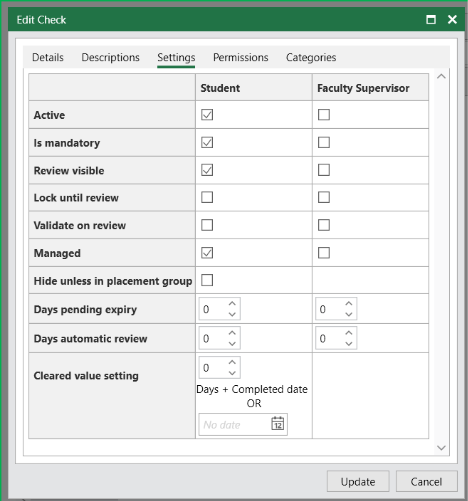Screen dimensions: 468x501
Task: Decrease Faculty Supervisor Days pending expiry
Action: pyautogui.click(x=349, y=314)
